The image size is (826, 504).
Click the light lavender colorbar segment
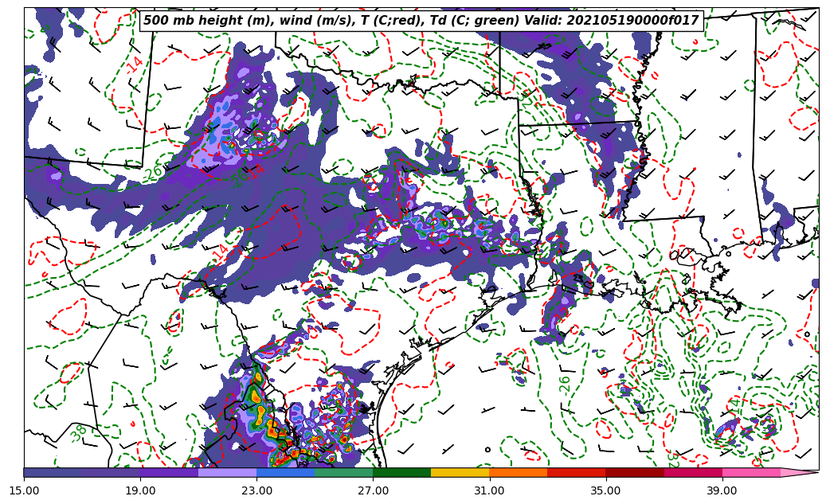click(227, 472)
